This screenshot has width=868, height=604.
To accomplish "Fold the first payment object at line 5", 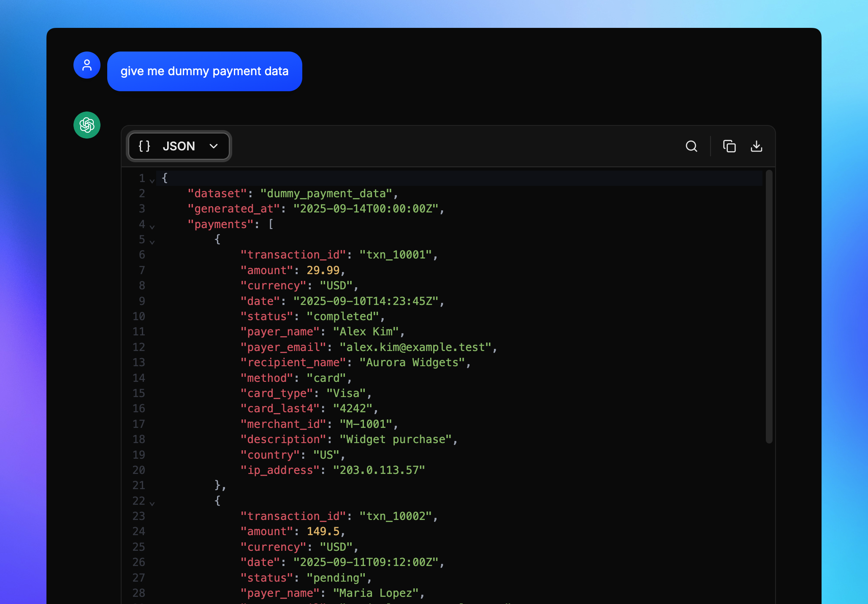I will (152, 242).
